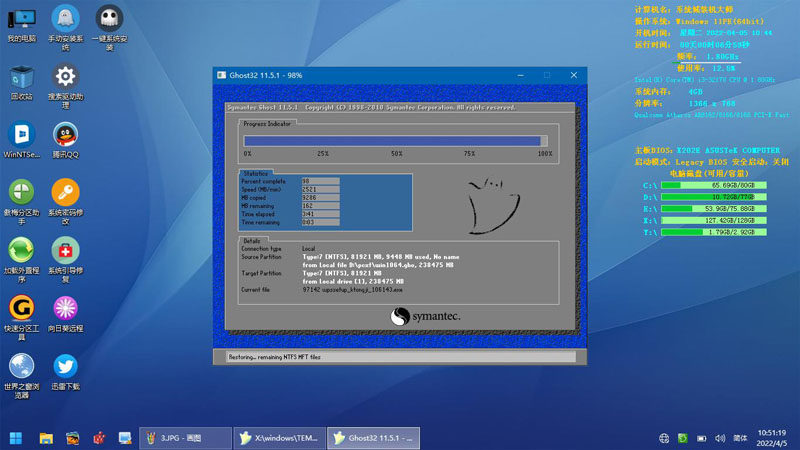
Task: Open the 系统密码修改 key icon
Action: click(x=65, y=202)
